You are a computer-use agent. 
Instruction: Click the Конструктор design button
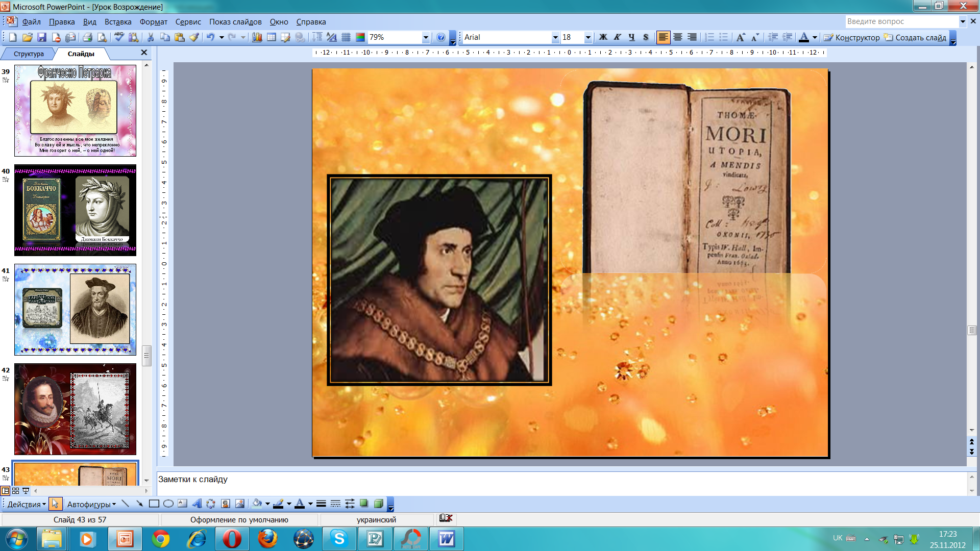pyautogui.click(x=852, y=37)
